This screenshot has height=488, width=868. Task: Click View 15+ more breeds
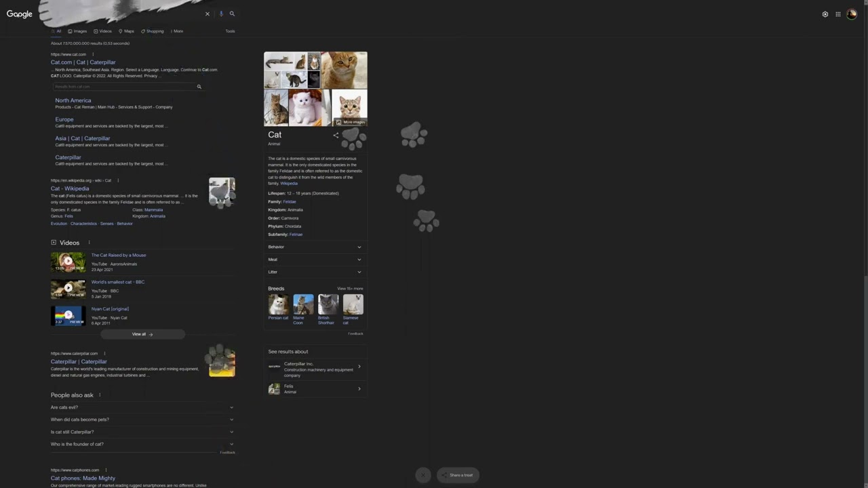(350, 289)
